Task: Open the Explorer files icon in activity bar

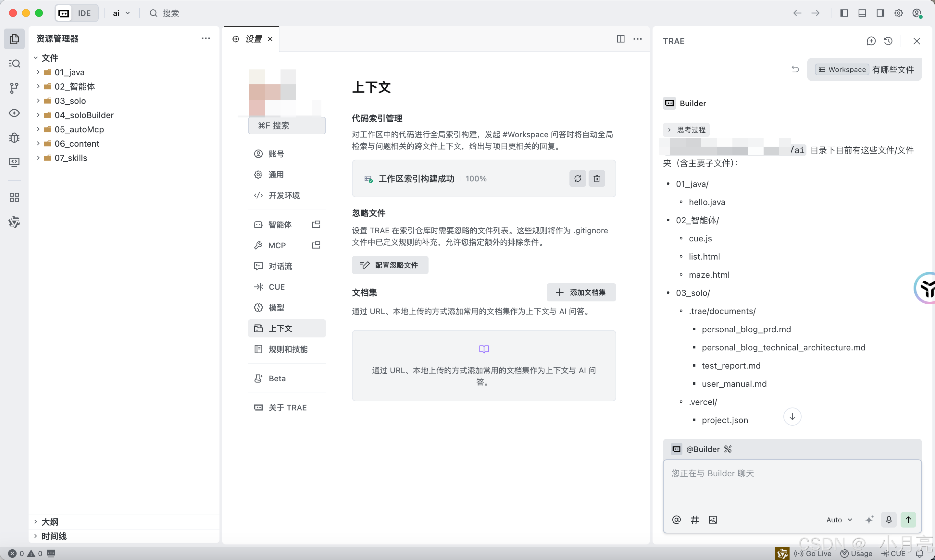Action: [14, 39]
